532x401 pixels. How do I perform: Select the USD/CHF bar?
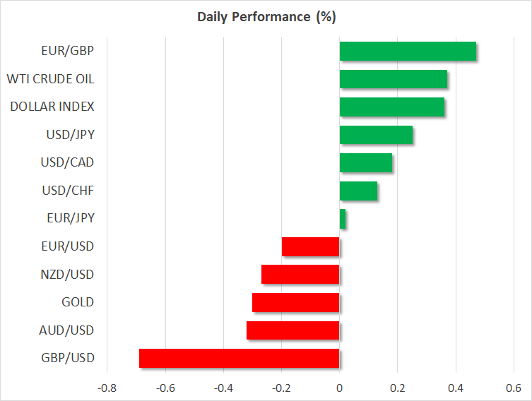coord(358,191)
